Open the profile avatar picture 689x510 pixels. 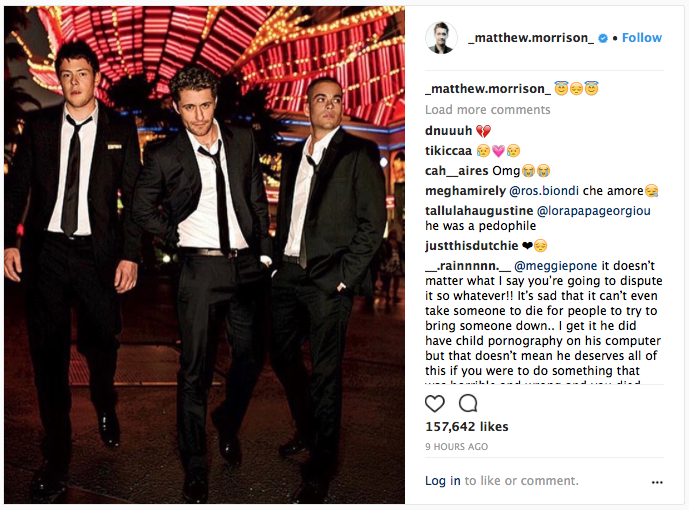[x=441, y=38]
